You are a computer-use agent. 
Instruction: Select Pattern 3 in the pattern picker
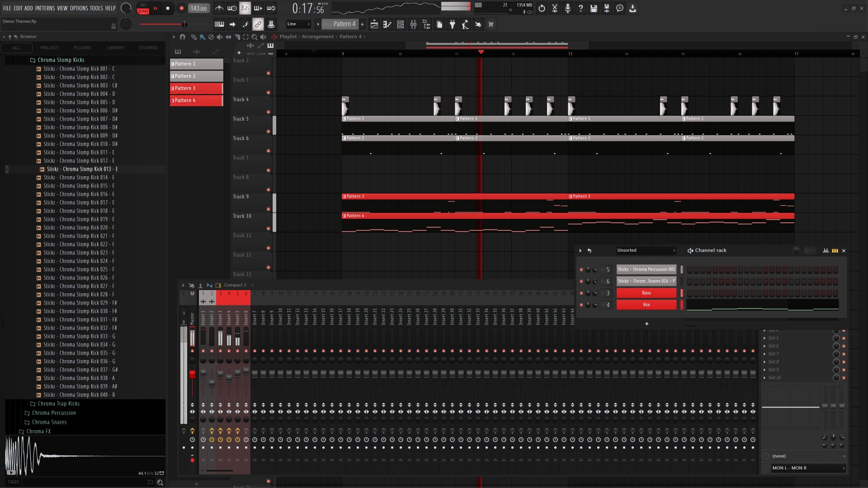pyautogui.click(x=197, y=88)
